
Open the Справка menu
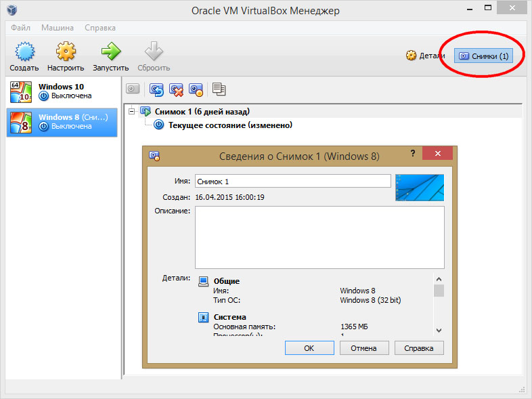100,28
